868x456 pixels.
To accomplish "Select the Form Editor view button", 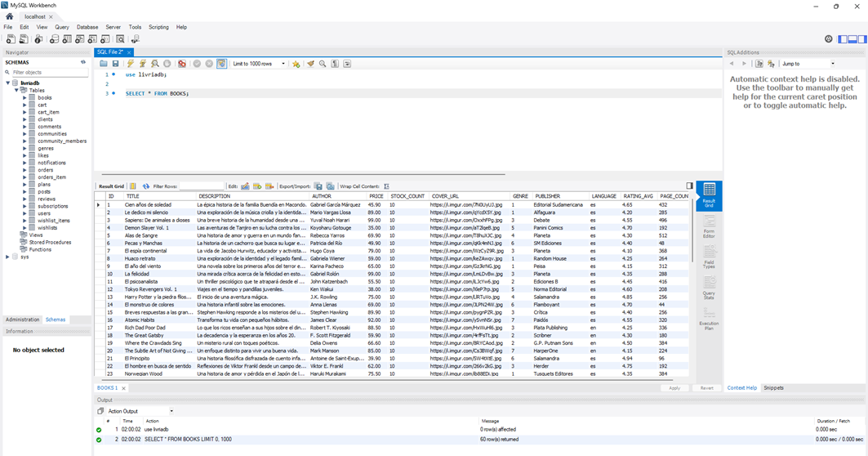I will pyautogui.click(x=709, y=226).
